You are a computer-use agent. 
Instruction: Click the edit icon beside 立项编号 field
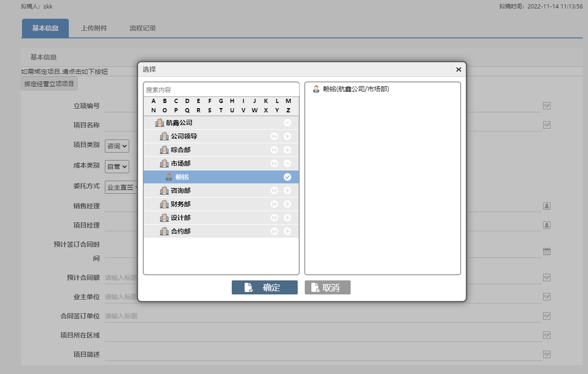[546, 106]
